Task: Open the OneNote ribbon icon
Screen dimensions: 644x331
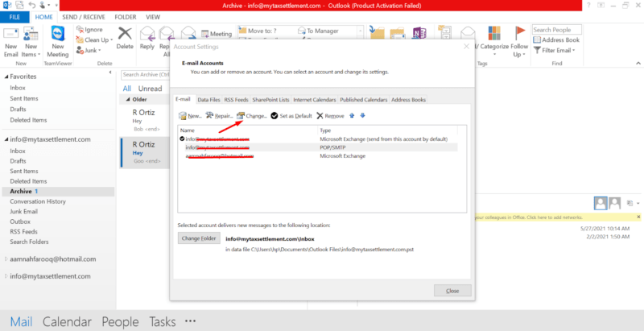Action: point(419,32)
